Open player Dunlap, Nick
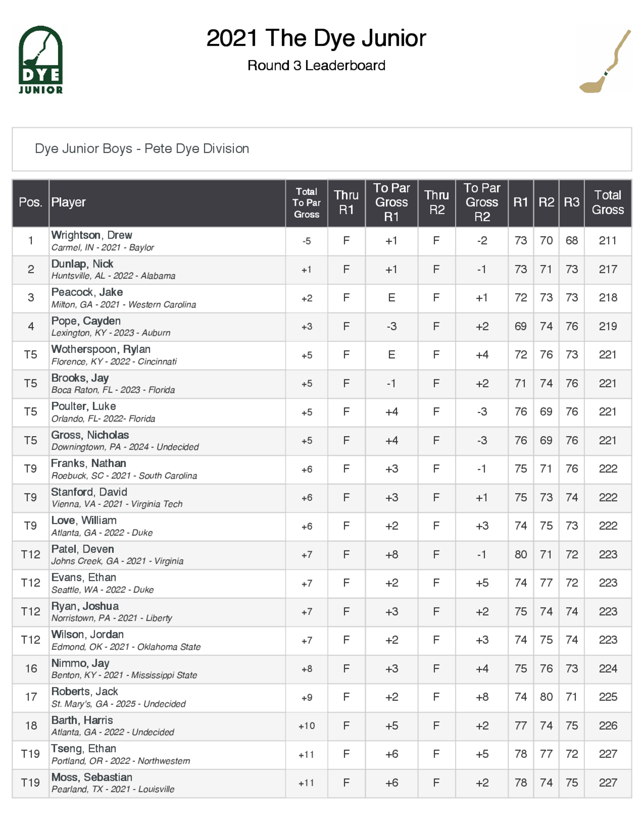Viewport: 644px width, 833px height. (x=82, y=264)
